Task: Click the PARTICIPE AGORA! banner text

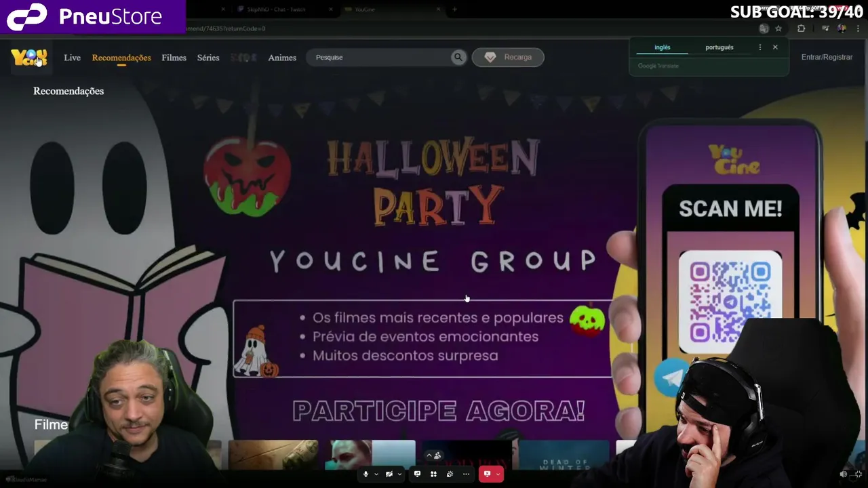Action: (438, 411)
